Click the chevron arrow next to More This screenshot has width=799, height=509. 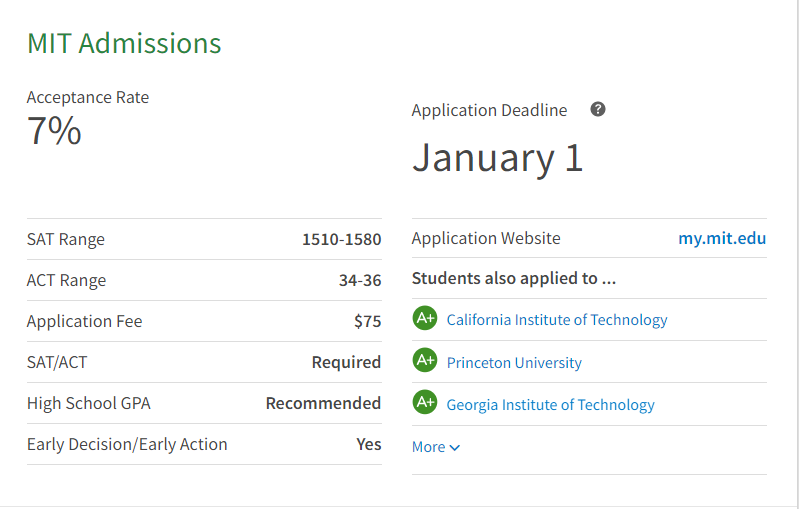tap(455, 448)
